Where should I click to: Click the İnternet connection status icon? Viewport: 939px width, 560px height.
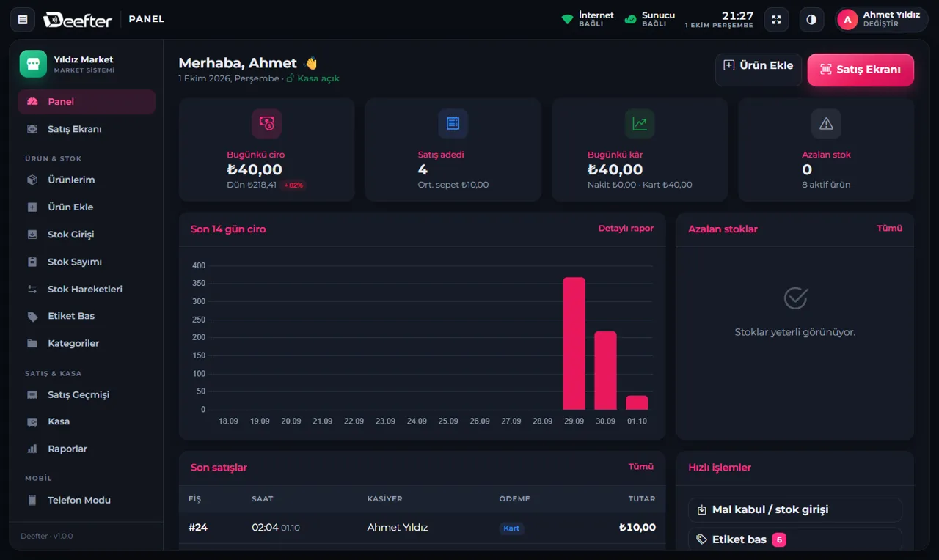567,20
